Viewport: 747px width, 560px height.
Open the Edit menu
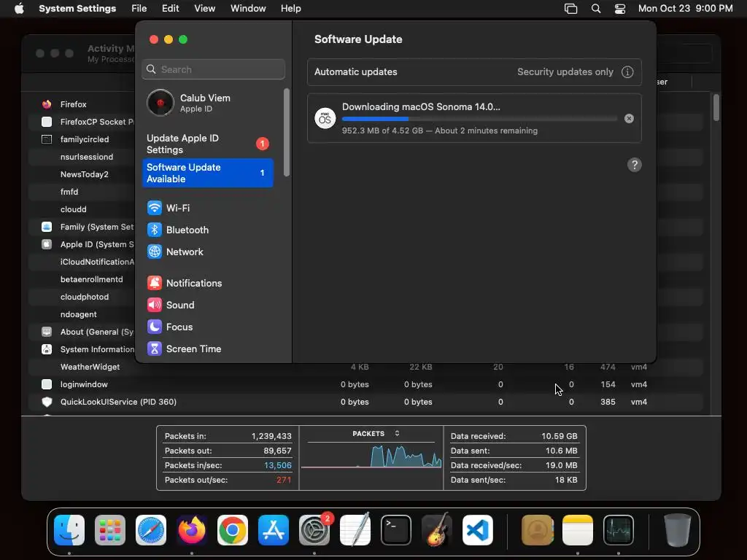(x=170, y=9)
